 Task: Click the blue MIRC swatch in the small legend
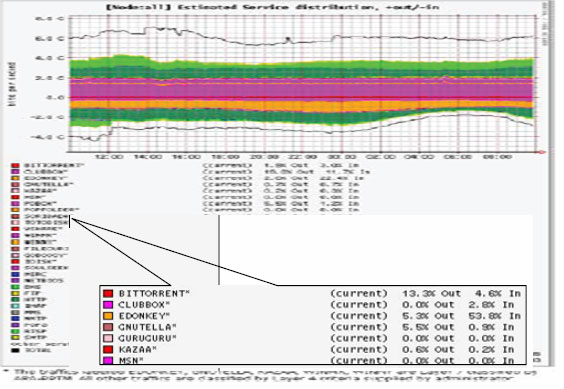(15, 274)
